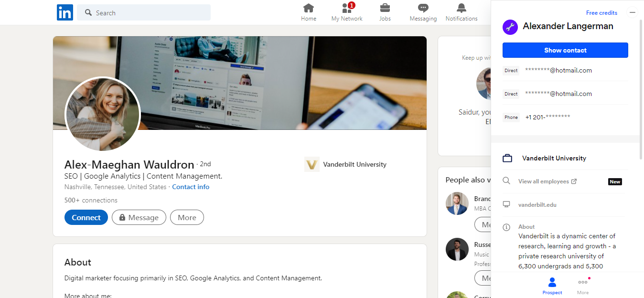Click the Nashville, Tennessee location text
Screen dimensions: 644x298
[x=116, y=187]
